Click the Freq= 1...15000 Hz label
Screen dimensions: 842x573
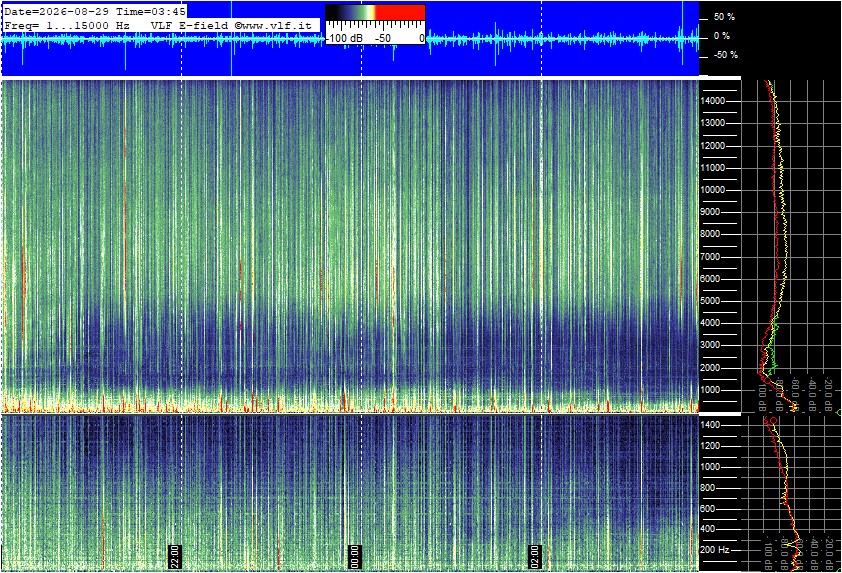pos(67,25)
